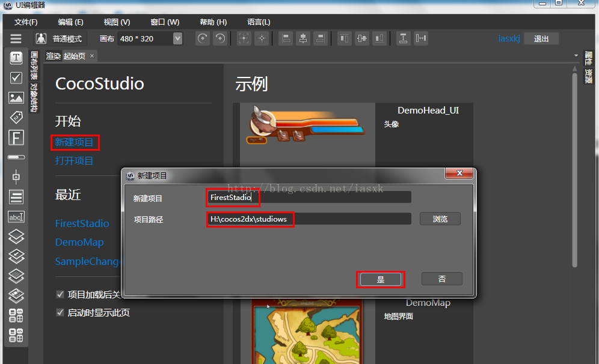Click the project name field with FirestStadio
The image size is (599, 364).
[309, 197]
